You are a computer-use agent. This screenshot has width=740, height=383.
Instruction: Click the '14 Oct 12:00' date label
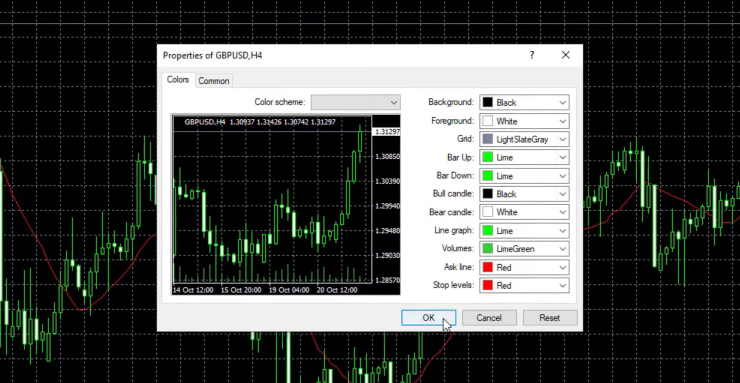click(x=193, y=290)
